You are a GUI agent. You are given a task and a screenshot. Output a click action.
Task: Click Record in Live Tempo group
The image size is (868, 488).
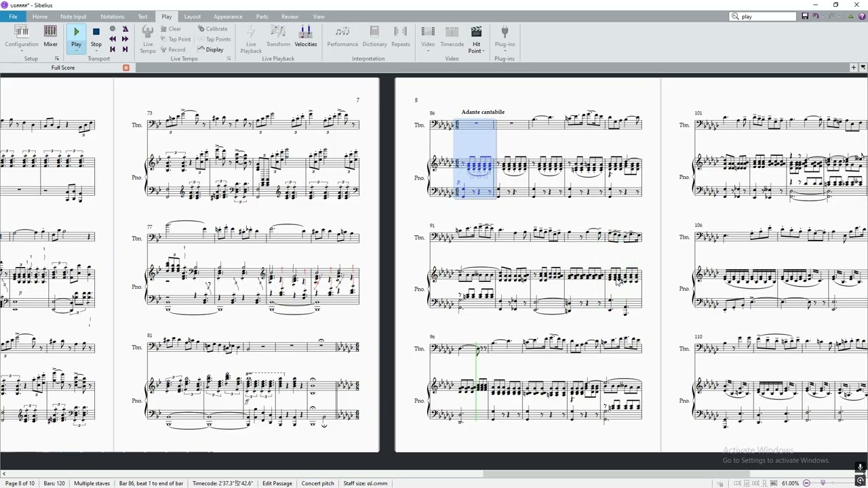click(173, 49)
